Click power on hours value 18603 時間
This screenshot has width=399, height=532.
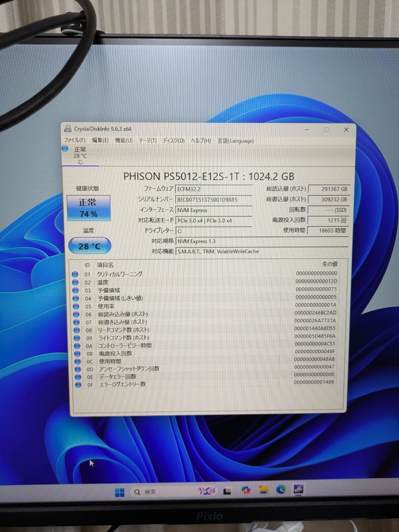(x=329, y=230)
